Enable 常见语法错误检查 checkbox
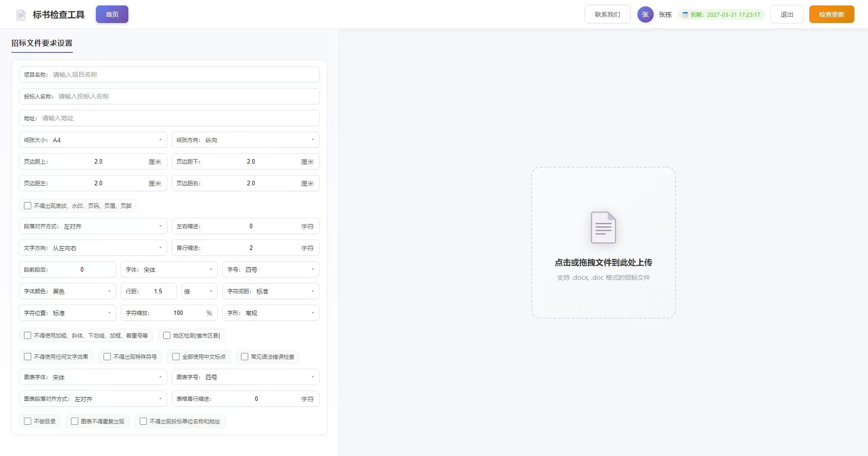Viewport: 868px width, 456px height. (245, 357)
